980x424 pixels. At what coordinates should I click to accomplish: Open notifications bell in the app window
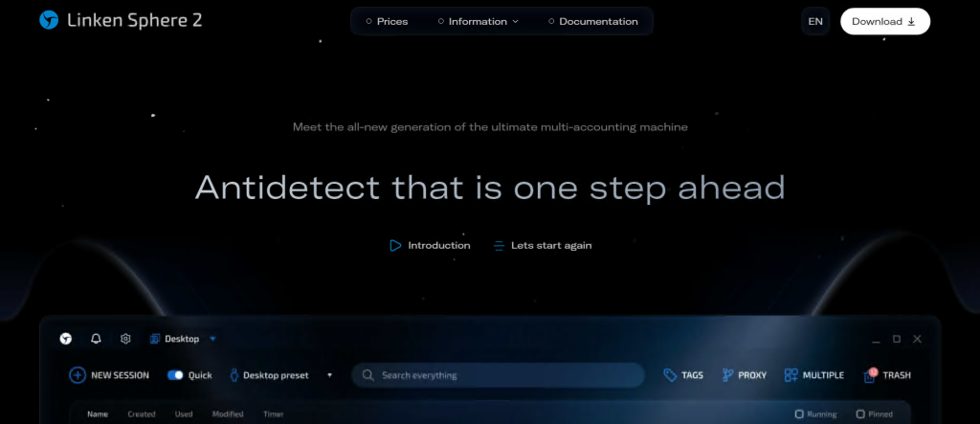(96, 339)
